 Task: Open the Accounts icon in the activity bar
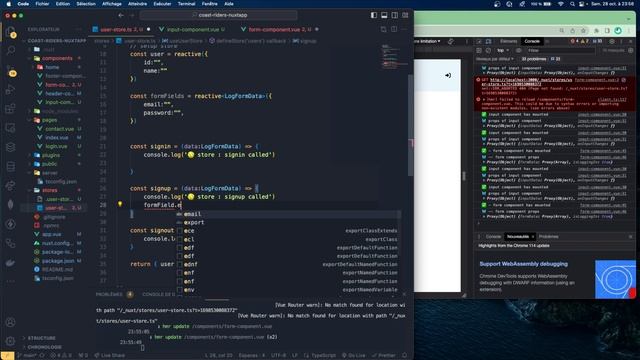11,322
